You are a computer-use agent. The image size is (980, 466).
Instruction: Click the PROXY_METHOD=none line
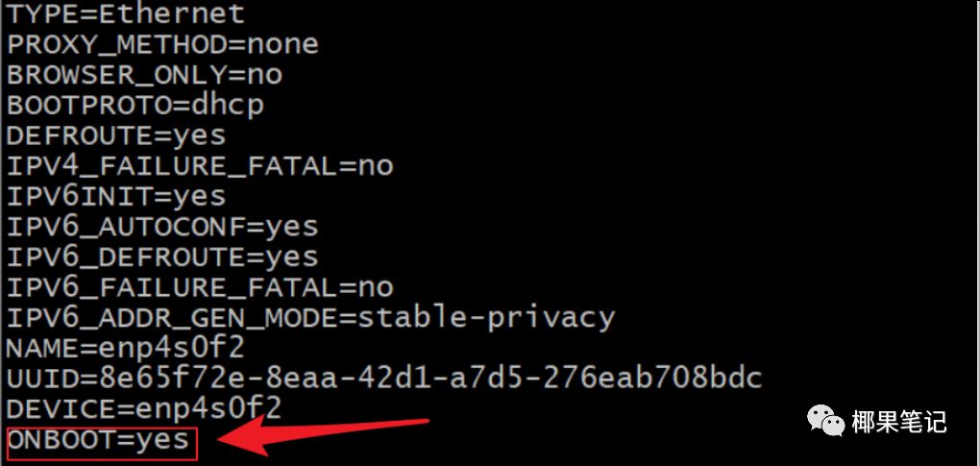coord(162,44)
